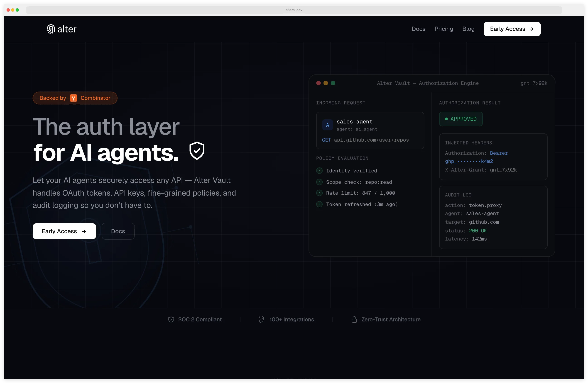Click the sales-agent avatar icon
The image size is (588, 383).
coord(327,125)
